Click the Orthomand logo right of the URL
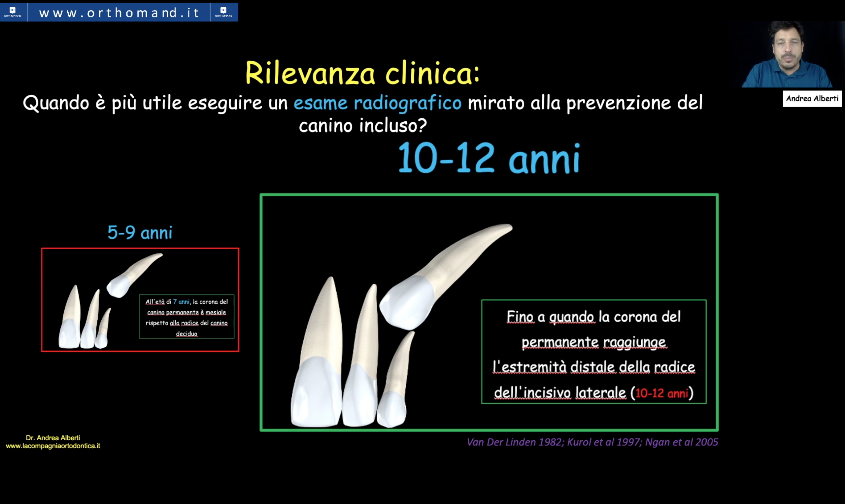845x504 pixels. 223,12
